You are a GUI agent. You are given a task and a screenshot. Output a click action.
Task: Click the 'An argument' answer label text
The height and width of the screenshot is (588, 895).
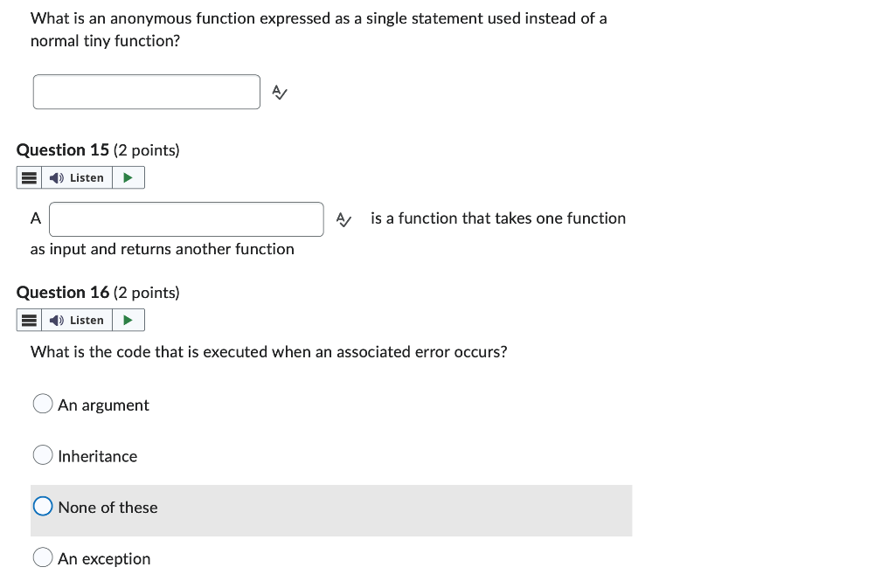tap(103, 405)
